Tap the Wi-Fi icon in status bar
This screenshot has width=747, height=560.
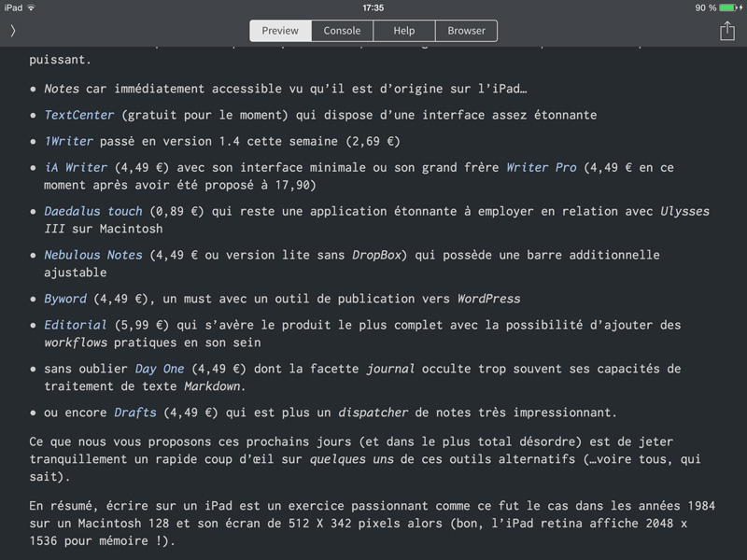(x=31, y=7)
